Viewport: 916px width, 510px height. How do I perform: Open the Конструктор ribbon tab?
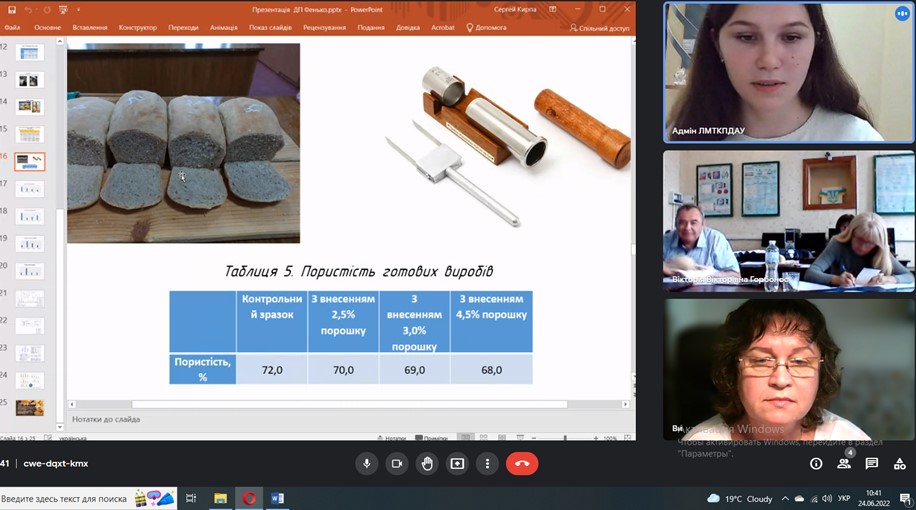[x=137, y=27]
